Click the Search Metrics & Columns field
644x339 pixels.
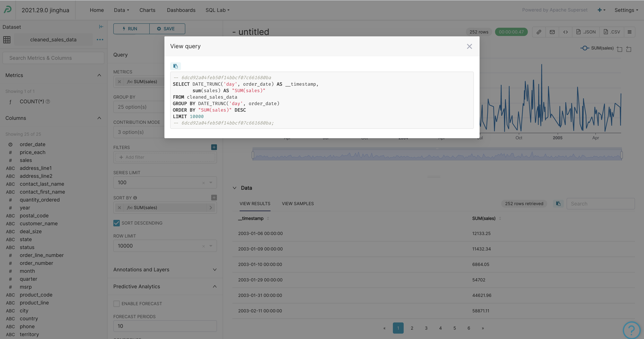(x=53, y=58)
